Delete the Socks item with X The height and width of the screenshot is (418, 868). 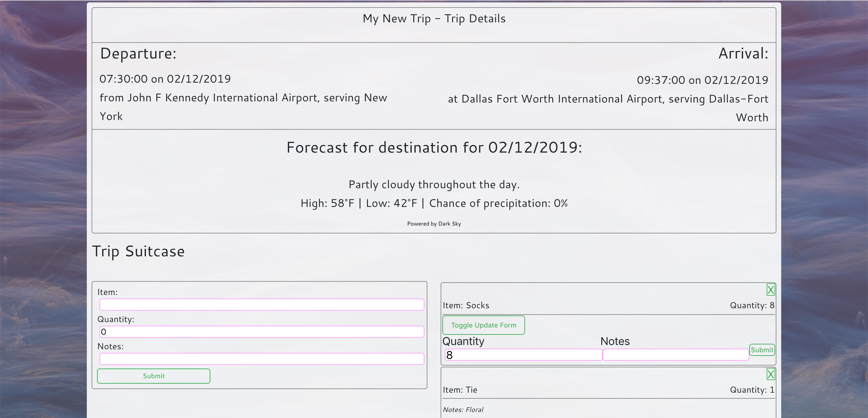coord(770,290)
